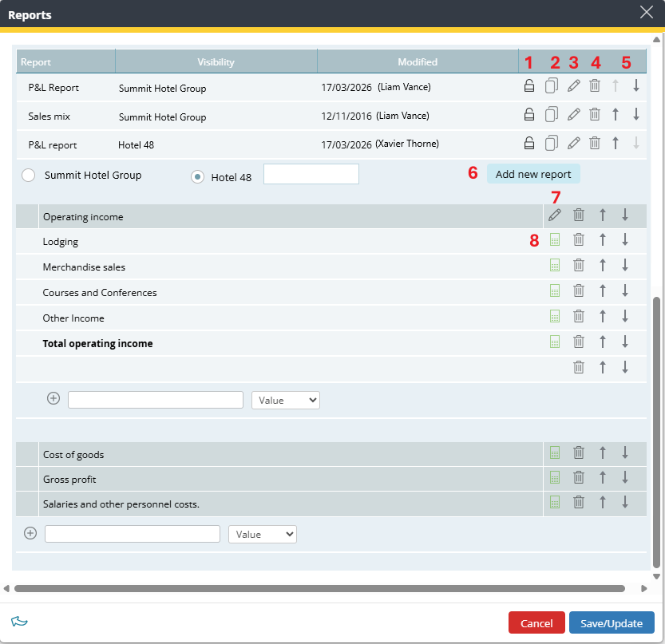Edit the Operating income section title
665x644 pixels.
pos(555,215)
